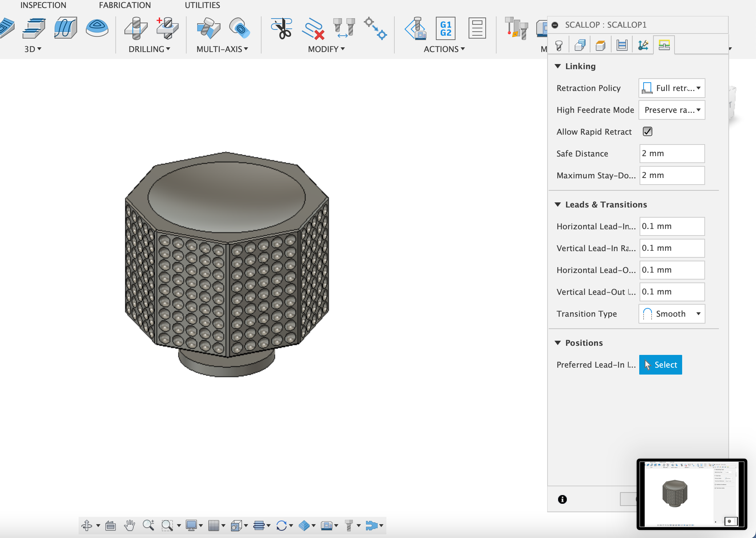Open the High Feedrate Mode dropdown

[x=672, y=110]
